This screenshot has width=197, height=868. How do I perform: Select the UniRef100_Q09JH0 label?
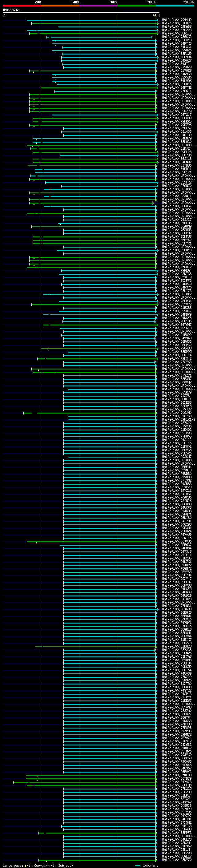[177, 413]
